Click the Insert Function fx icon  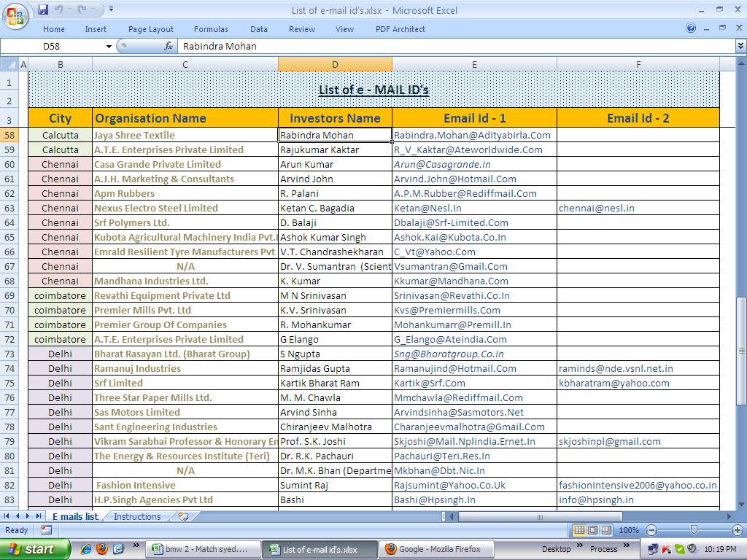pos(169,46)
